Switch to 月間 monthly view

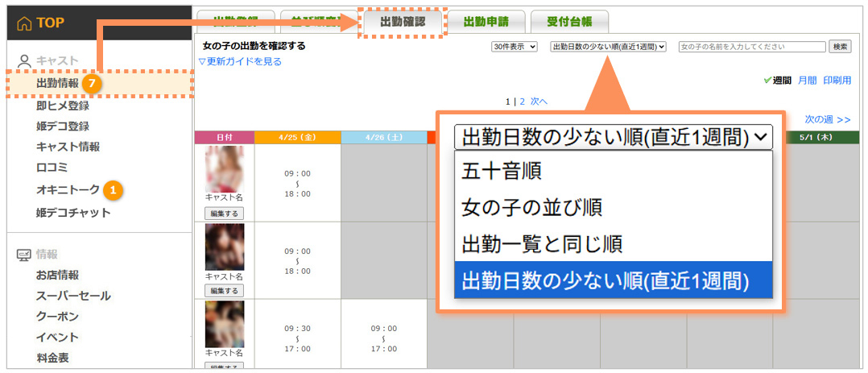point(807,81)
